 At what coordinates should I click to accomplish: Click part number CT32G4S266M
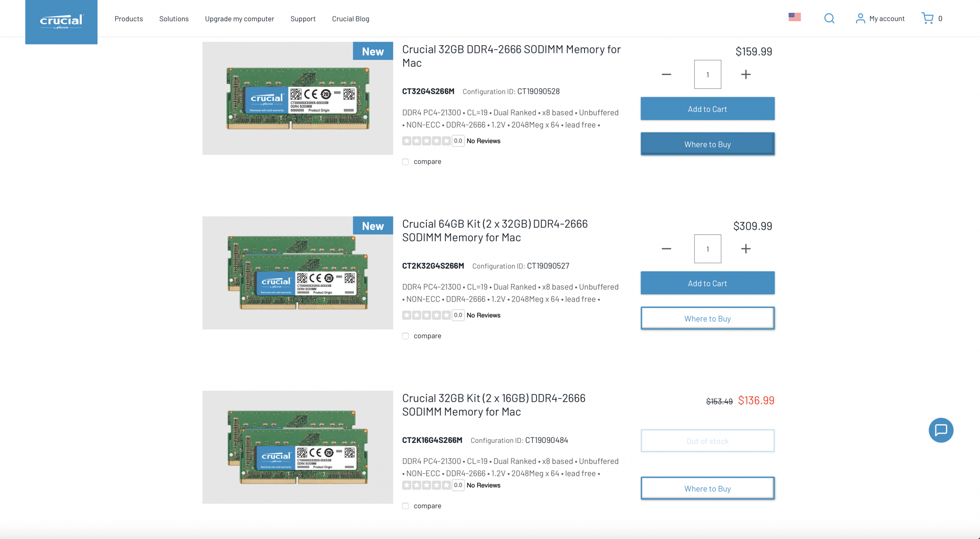(x=428, y=91)
